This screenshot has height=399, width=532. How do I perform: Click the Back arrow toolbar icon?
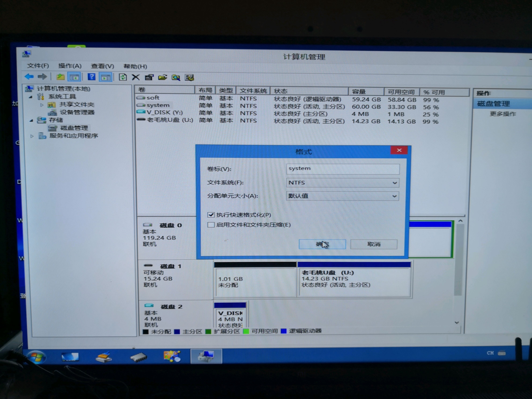pyautogui.click(x=29, y=76)
